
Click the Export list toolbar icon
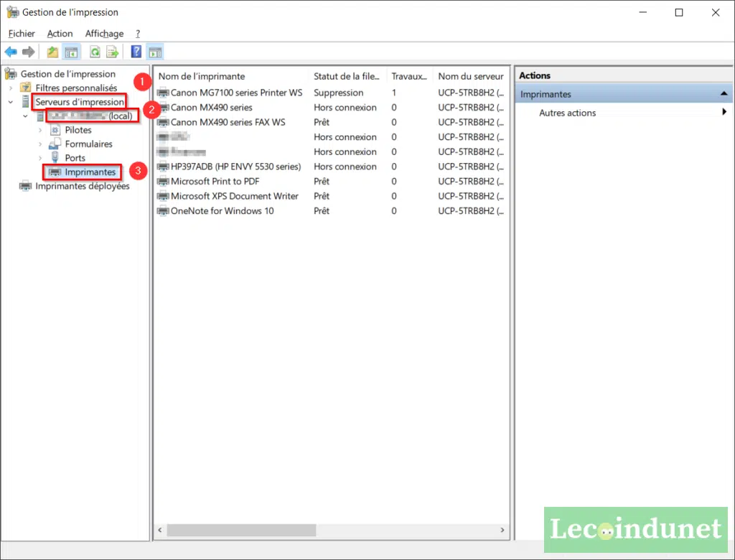113,52
